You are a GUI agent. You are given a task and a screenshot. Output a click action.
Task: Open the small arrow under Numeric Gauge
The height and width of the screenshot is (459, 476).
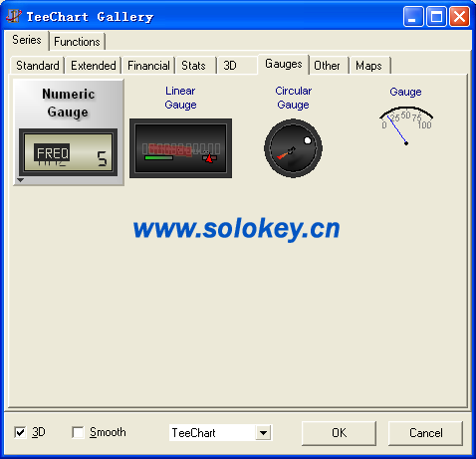(x=20, y=180)
